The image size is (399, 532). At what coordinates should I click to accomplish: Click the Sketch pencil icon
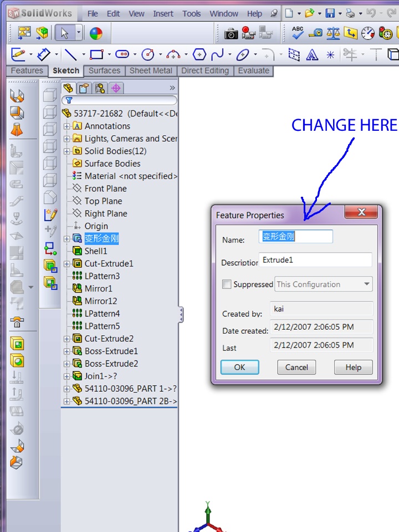pos(18,54)
